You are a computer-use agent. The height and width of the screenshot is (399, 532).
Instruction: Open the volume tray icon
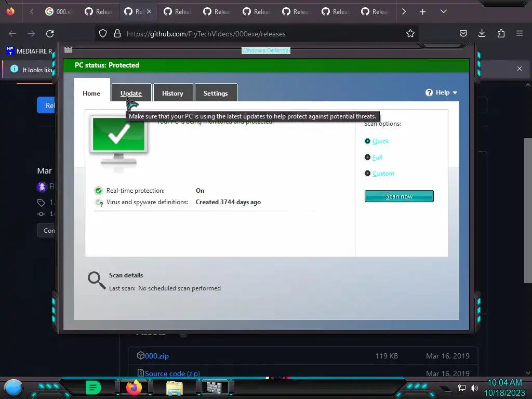[474, 388]
